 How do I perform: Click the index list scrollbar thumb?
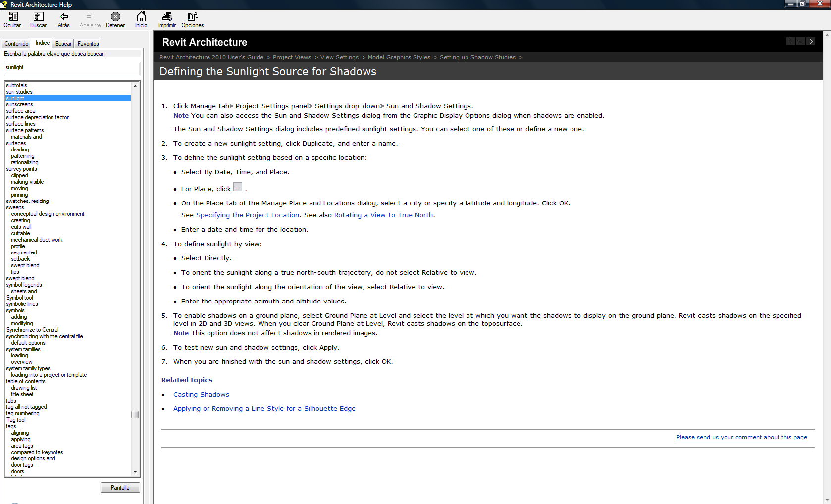click(x=135, y=414)
